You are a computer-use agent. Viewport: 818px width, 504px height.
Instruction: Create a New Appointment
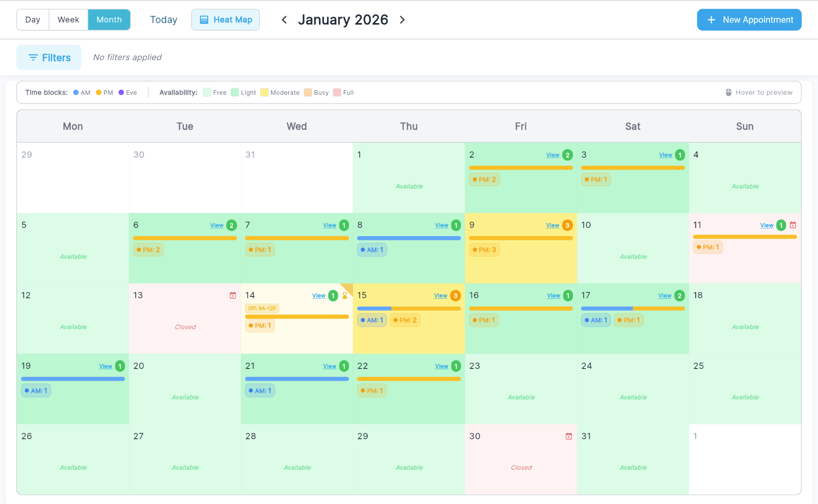749,20
